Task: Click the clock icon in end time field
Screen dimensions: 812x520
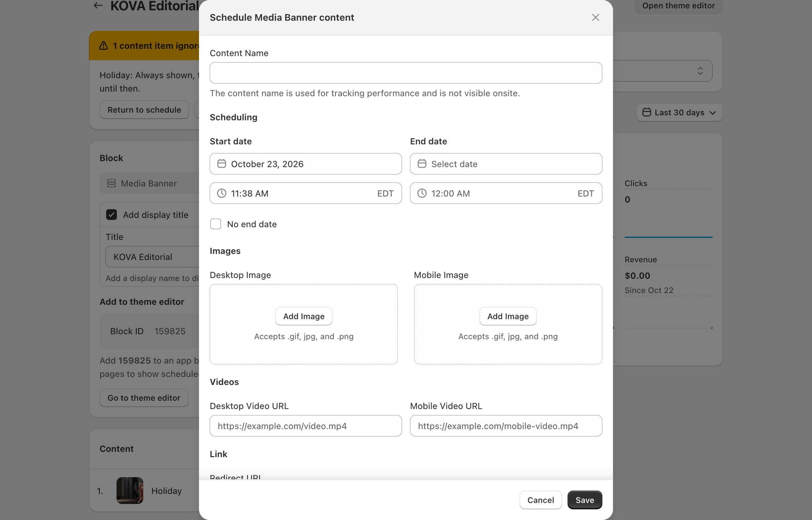Action: coord(422,193)
